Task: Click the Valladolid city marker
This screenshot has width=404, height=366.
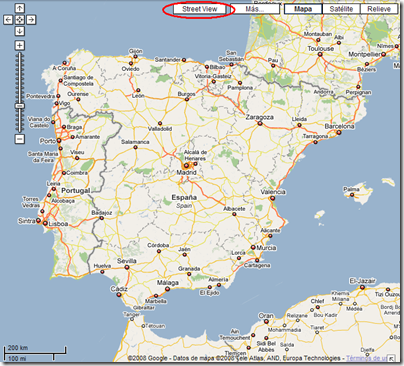Action: (x=160, y=123)
